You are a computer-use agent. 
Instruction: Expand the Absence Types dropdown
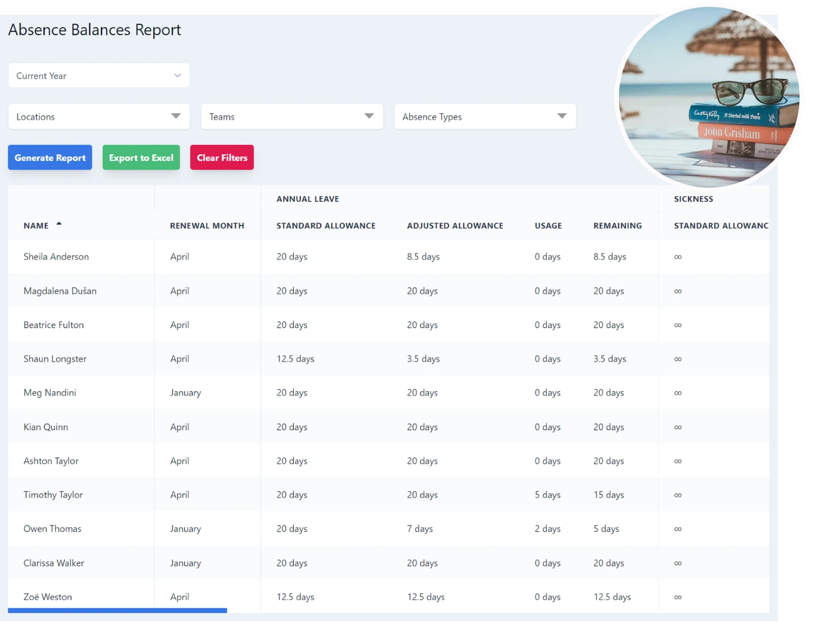[x=484, y=116]
